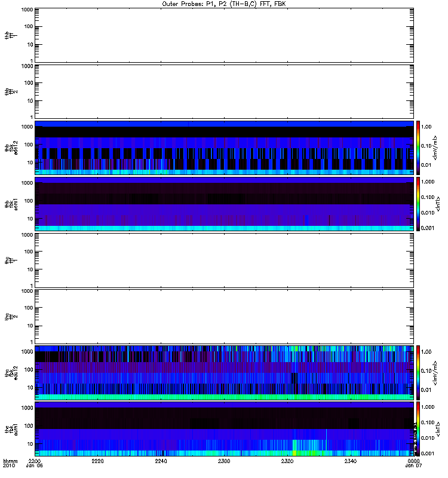Click the 'Jan 07' date label
This screenshot has height=478, width=448.
413,465
